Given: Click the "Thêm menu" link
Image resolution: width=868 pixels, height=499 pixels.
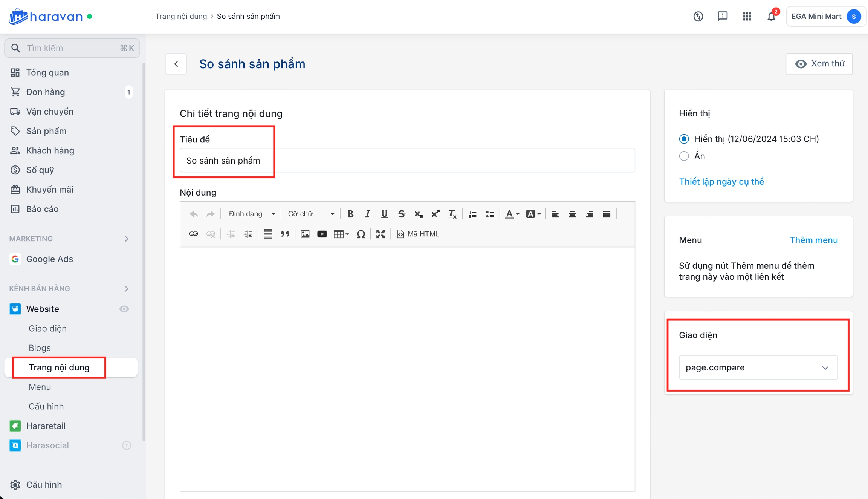Looking at the screenshot, I should pos(813,240).
